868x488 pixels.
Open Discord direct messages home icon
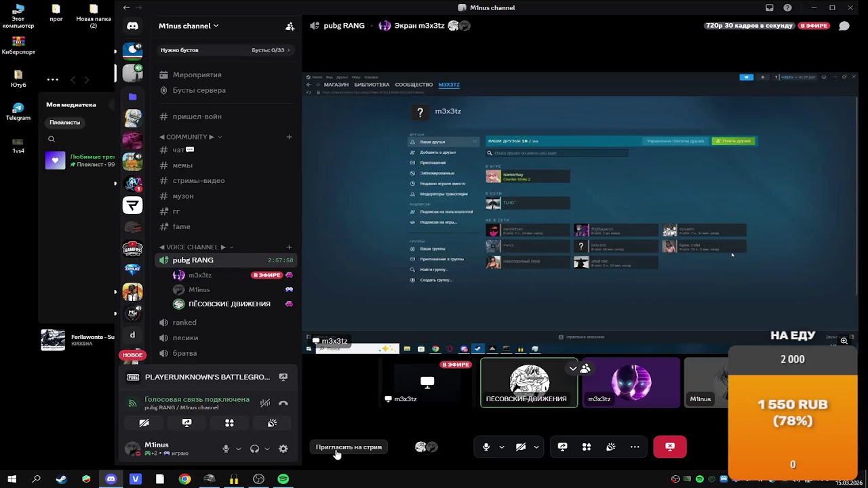132,26
